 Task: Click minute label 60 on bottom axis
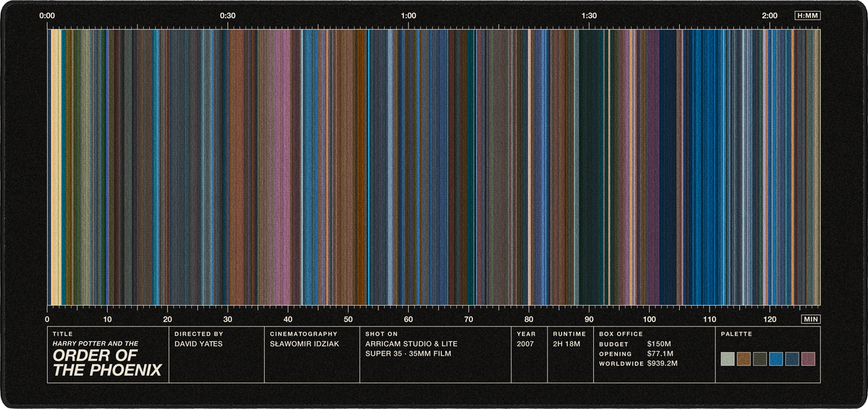pyautogui.click(x=408, y=319)
